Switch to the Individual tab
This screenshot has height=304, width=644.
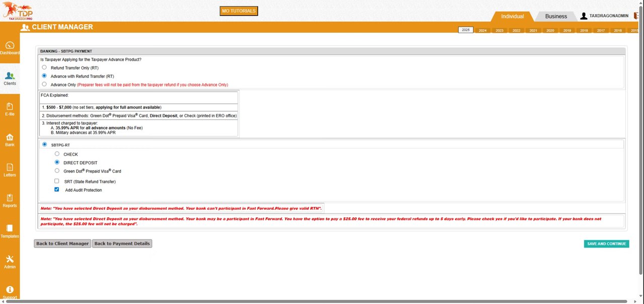tap(512, 16)
